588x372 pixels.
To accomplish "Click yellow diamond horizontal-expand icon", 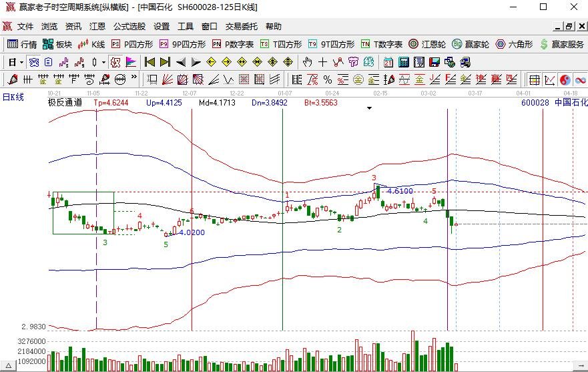I will coord(242,62).
